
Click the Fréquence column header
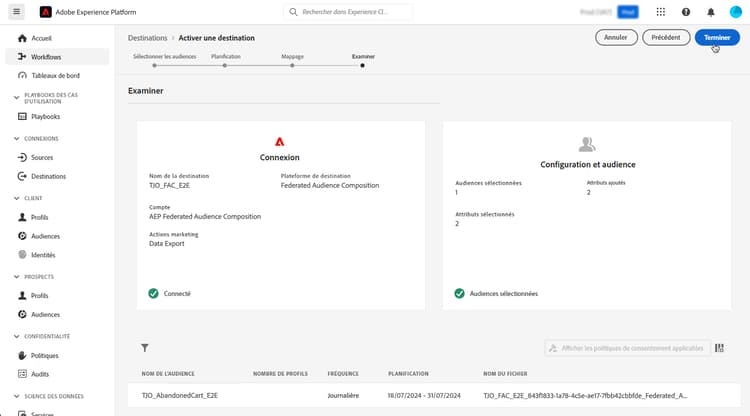pos(343,374)
